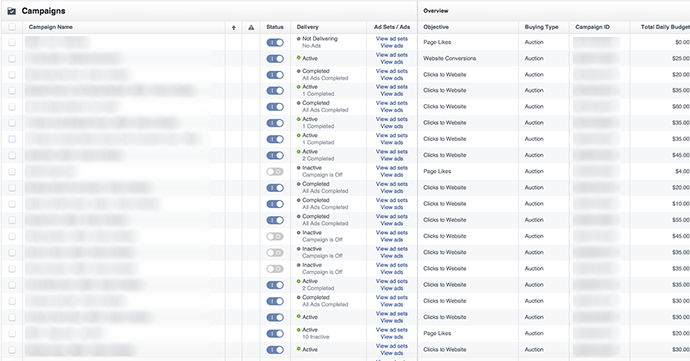690x361 pixels.
Task: Click the warning triangle column header icon
Action: click(251, 27)
